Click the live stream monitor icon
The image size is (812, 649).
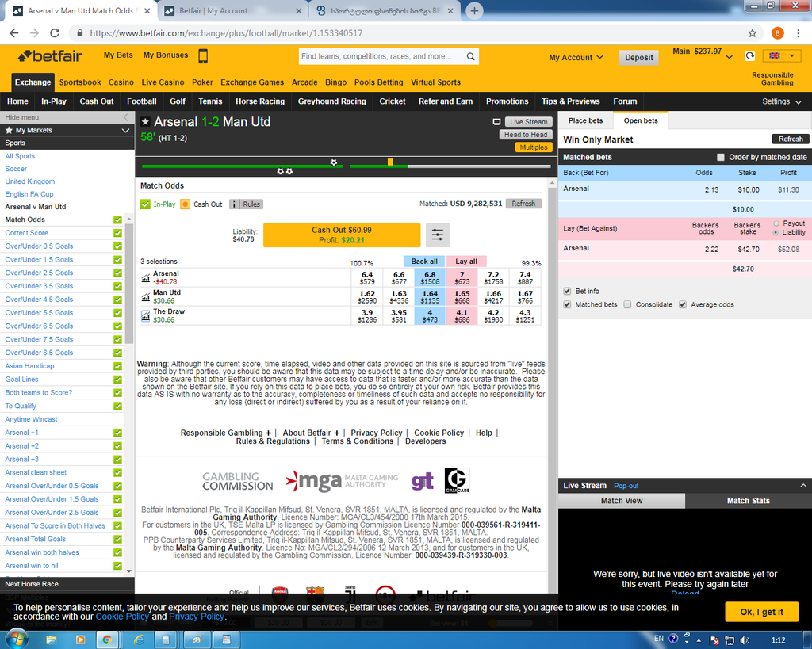(496, 121)
